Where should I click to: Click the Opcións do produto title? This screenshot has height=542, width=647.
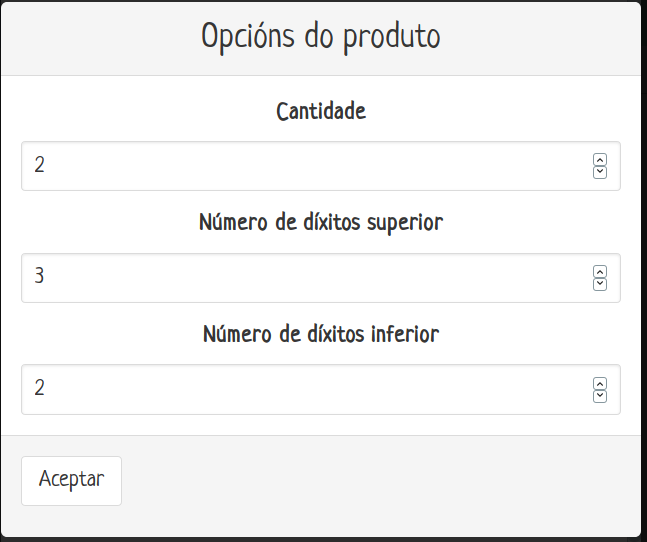tap(321, 37)
